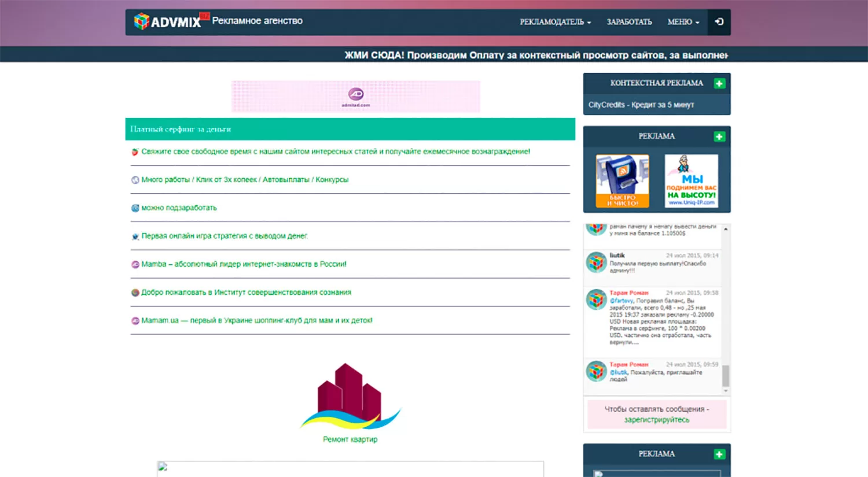Open the Mamba dating site link
The image size is (868, 477).
click(244, 264)
